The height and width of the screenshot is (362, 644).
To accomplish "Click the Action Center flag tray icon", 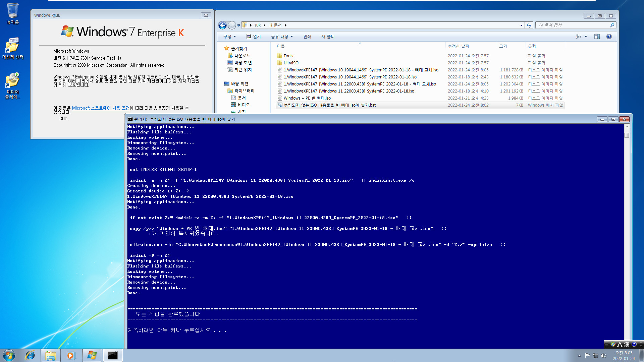I will pyautogui.click(x=587, y=356).
